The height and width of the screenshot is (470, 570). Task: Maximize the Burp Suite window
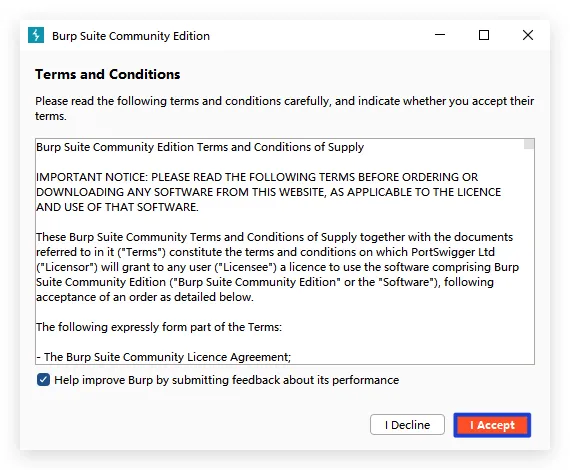coord(484,35)
